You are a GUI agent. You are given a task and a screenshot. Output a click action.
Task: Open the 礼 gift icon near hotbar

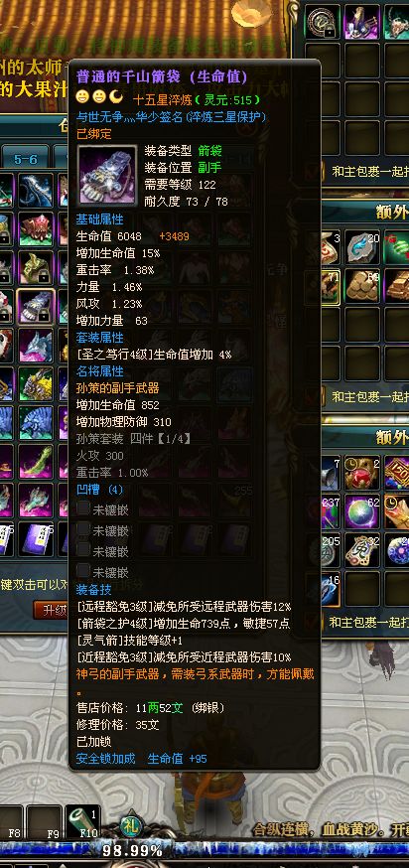pos(131,827)
